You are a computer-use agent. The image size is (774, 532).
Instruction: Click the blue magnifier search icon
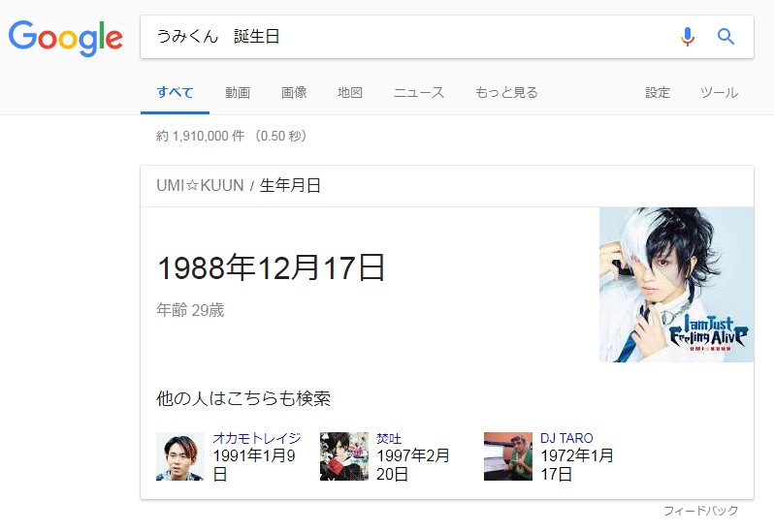(x=726, y=37)
